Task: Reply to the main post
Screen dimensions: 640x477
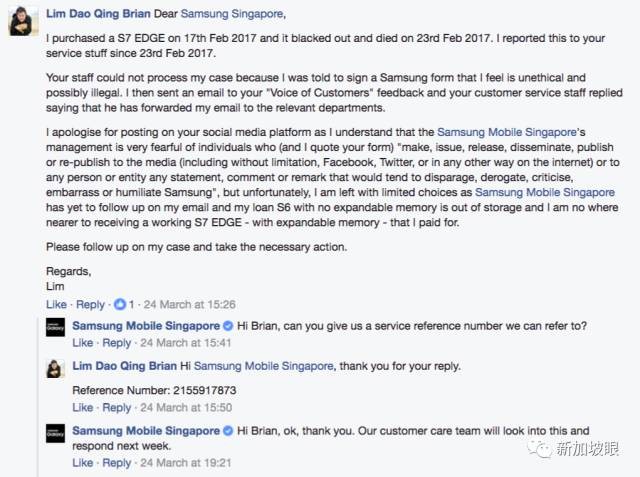Action: click(90, 304)
